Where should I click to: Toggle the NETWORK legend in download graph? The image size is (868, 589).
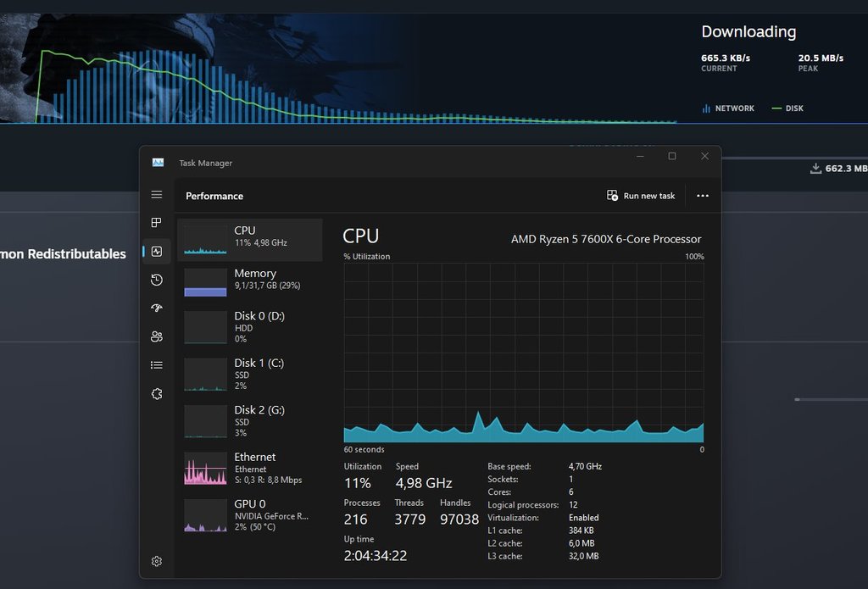[x=727, y=108]
